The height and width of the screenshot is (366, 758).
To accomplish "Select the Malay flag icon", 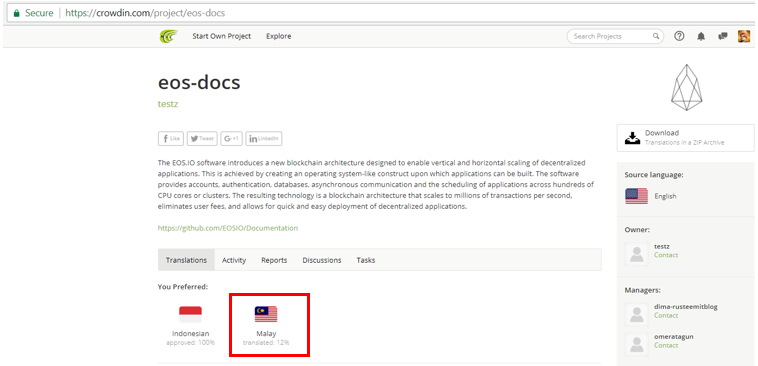I will coord(266,314).
